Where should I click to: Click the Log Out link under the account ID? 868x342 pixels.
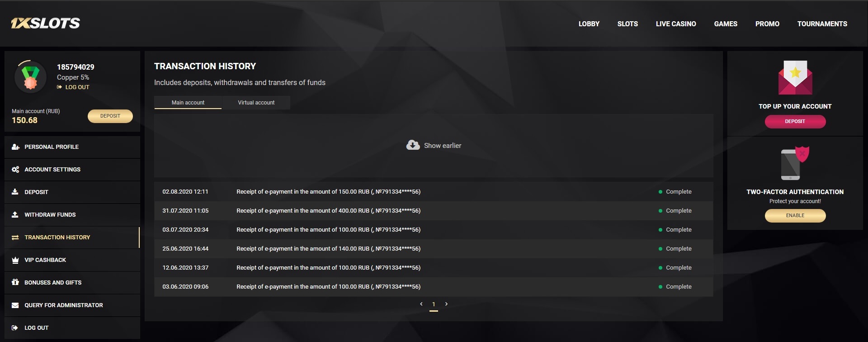point(77,87)
